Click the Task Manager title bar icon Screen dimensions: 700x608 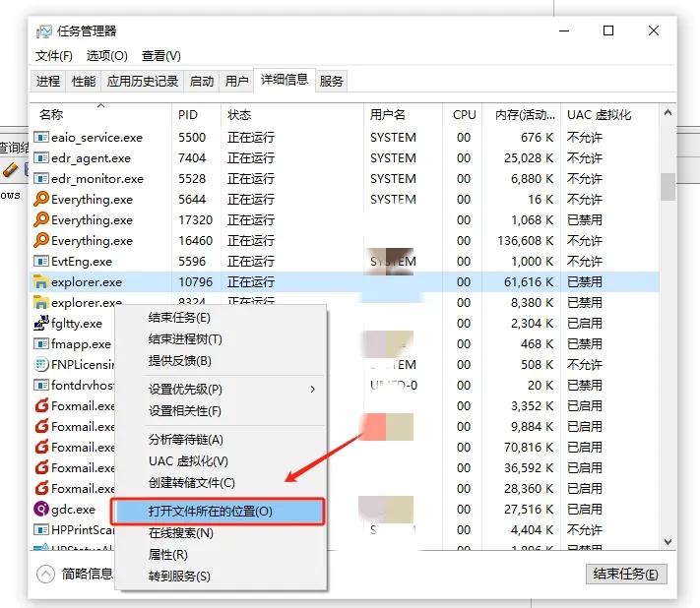pos(43,31)
